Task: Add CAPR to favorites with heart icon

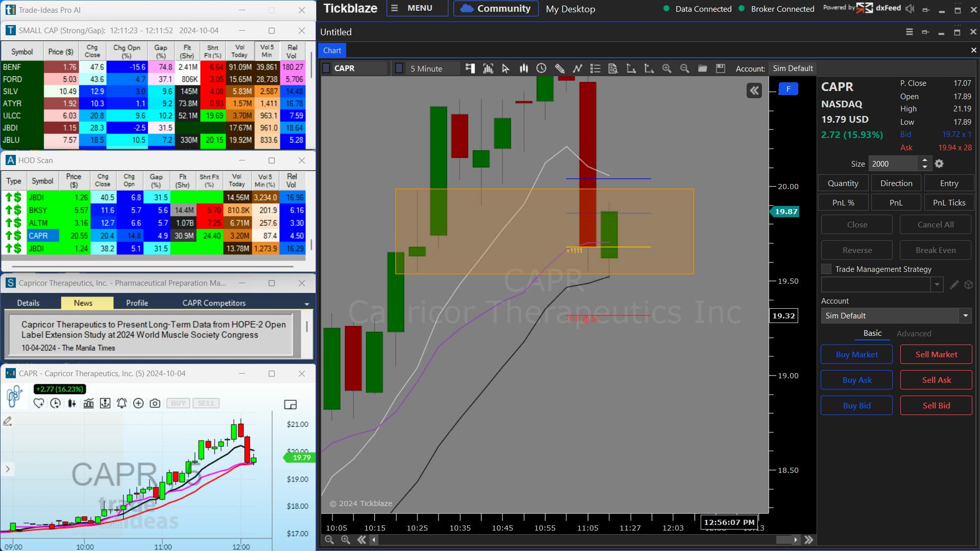Action: (x=39, y=403)
